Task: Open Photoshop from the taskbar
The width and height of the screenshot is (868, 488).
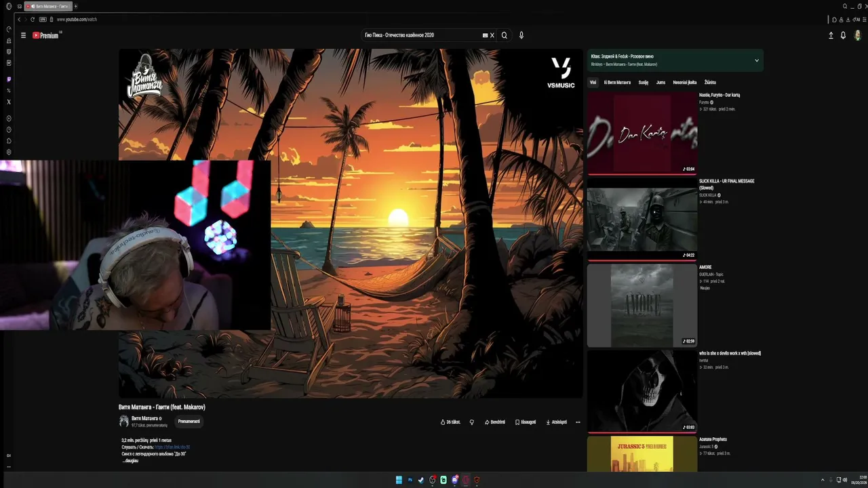Action: [x=410, y=480]
